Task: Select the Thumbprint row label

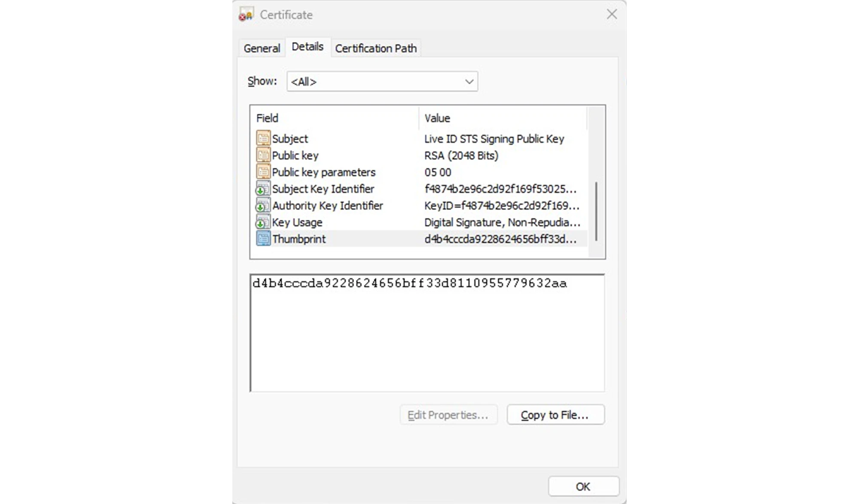Action: point(299,239)
